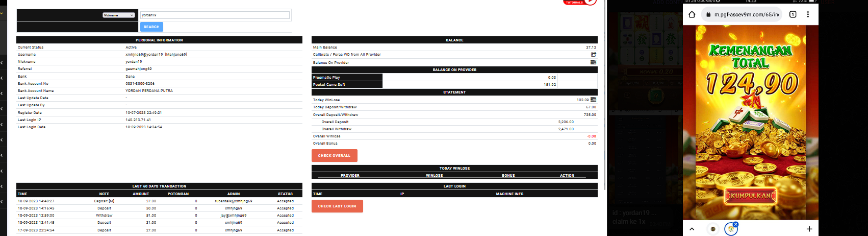The image size is (868, 236).
Task: Tap the up chevron in mobile bottom bar
Action: [x=692, y=229]
